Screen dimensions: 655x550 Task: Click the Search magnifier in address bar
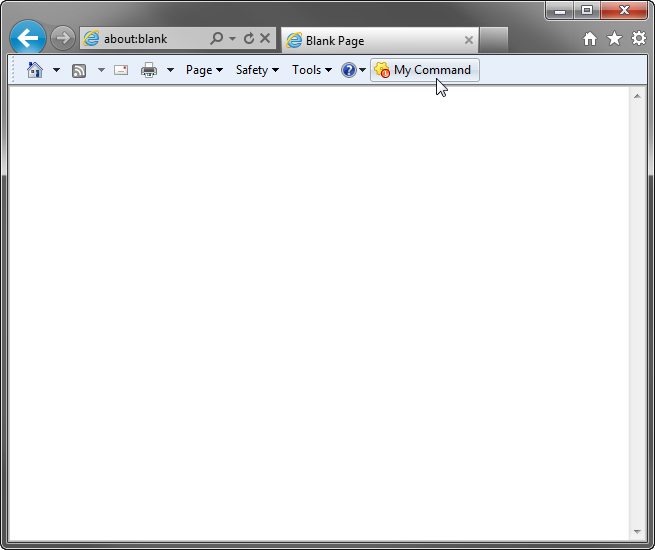[x=216, y=39]
